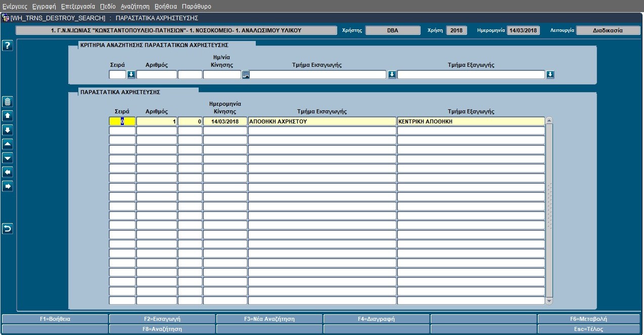Click the solid down arrow sidebar icon
The width and height of the screenshot is (644, 335).
[8, 130]
